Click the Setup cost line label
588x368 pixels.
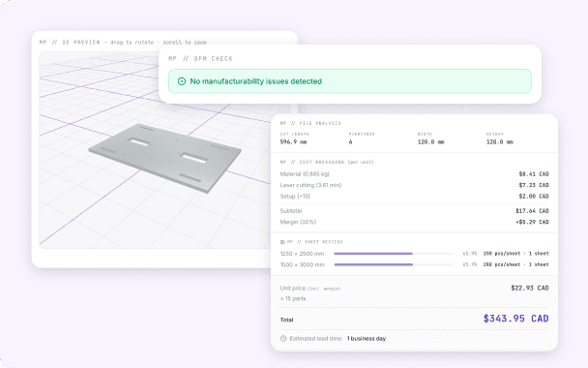(295, 196)
